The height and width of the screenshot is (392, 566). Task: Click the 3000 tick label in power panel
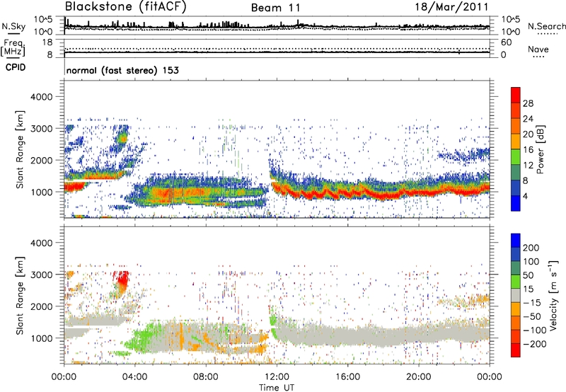41,129
